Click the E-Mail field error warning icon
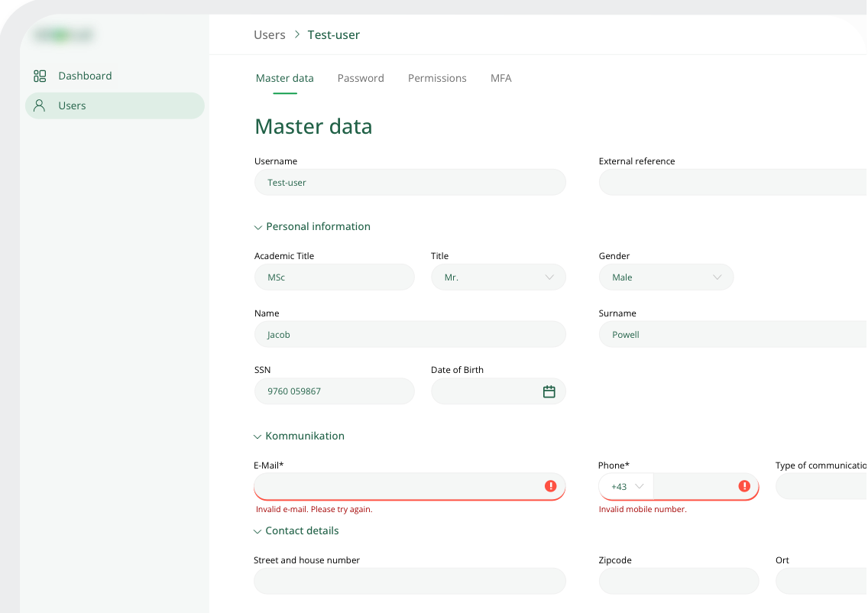The height and width of the screenshot is (613, 868). [x=550, y=485]
